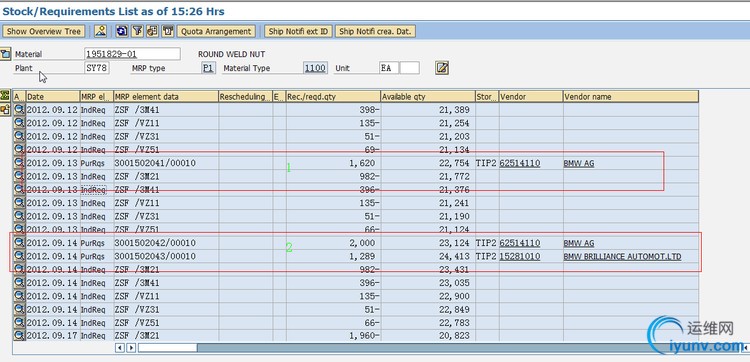Click the material icon left of Material label
This screenshot has width=750, height=362.
point(5,54)
